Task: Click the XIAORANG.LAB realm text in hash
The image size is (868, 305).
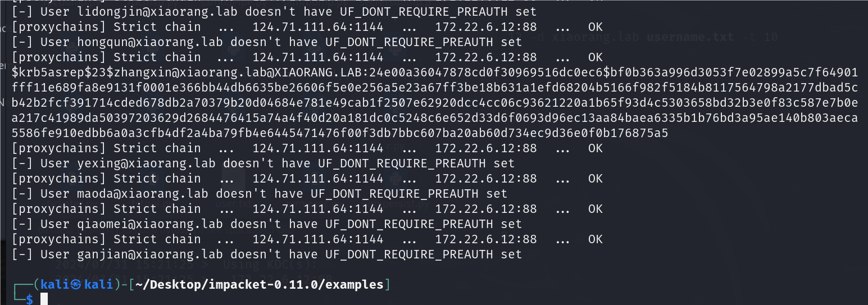Action: point(321,72)
